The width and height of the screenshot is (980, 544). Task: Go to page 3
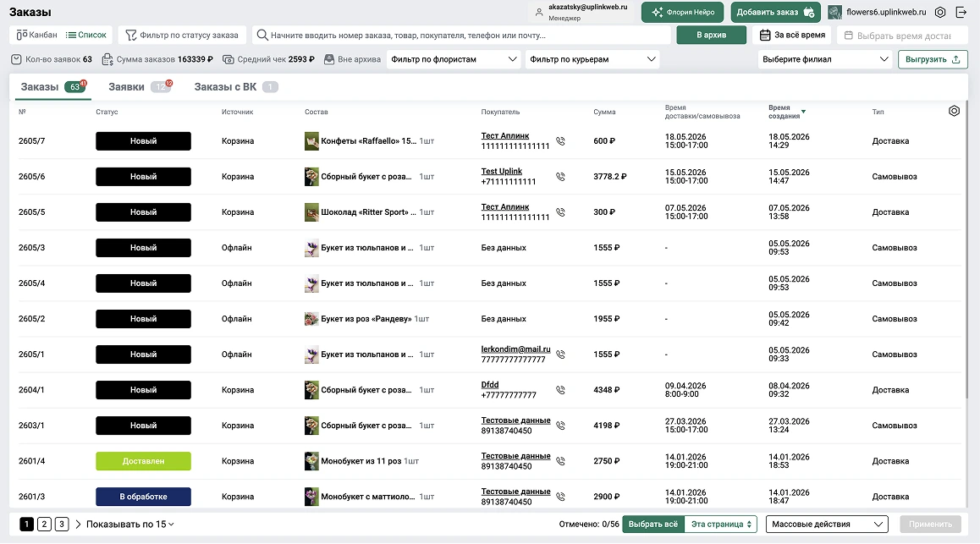pyautogui.click(x=61, y=524)
